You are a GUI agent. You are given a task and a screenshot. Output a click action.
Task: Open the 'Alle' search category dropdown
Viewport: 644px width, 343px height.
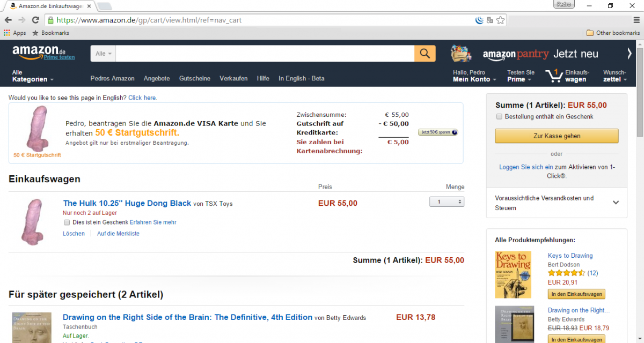(102, 53)
